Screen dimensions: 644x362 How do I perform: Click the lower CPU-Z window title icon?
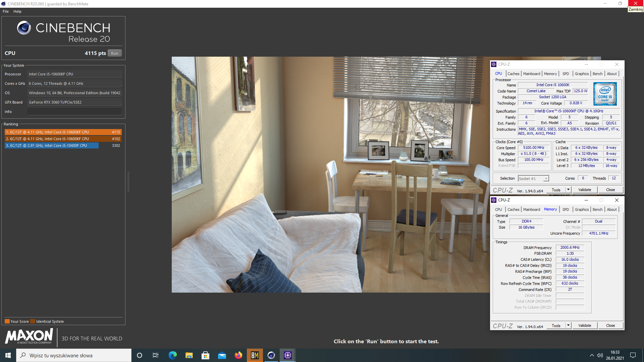[x=494, y=200]
